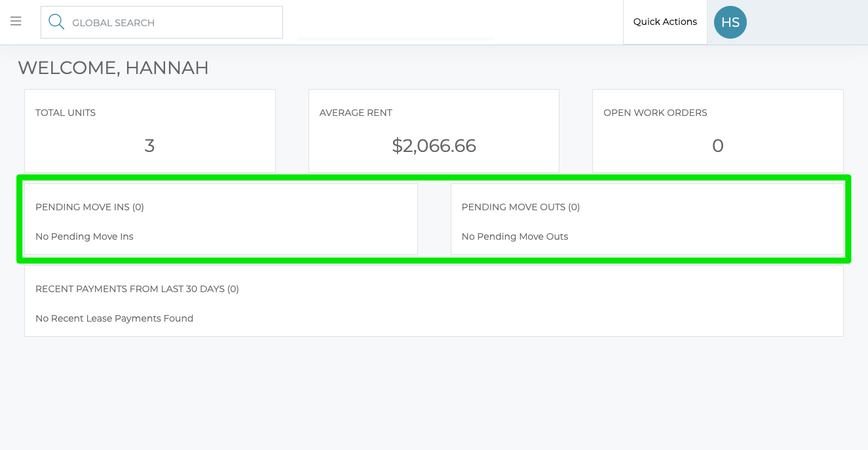The width and height of the screenshot is (868, 450).
Task: Click the Pending Move Outs heading
Action: 520,207
